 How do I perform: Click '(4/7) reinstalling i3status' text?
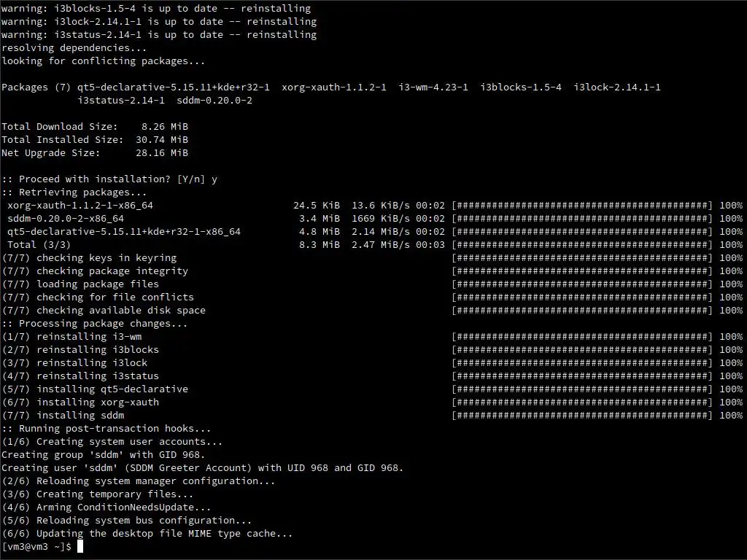pos(80,376)
